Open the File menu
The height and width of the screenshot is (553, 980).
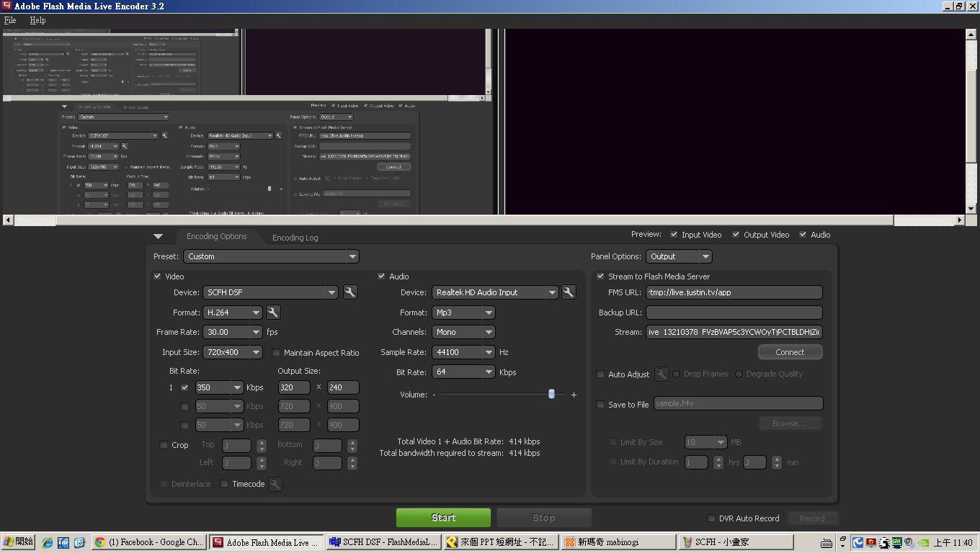click(x=10, y=20)
